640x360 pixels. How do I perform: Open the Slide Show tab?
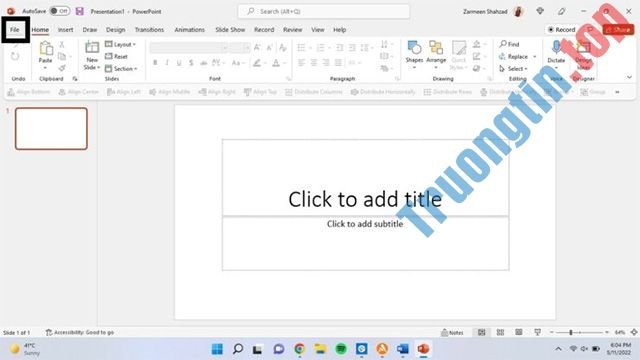(x=230, y=30)
